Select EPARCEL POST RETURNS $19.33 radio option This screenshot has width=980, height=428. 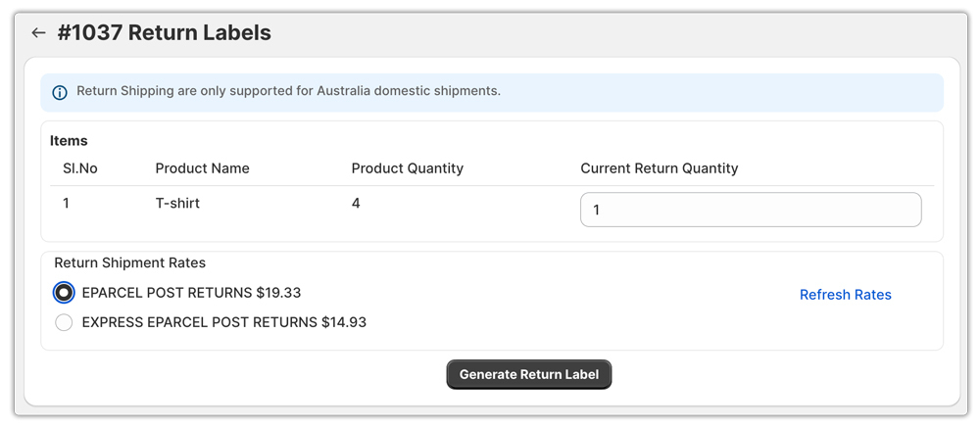coord(64,293)
